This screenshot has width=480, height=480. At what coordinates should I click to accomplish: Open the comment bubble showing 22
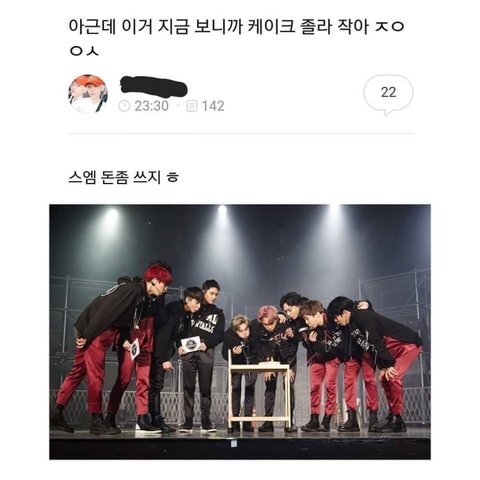click(x=388, y=94)
